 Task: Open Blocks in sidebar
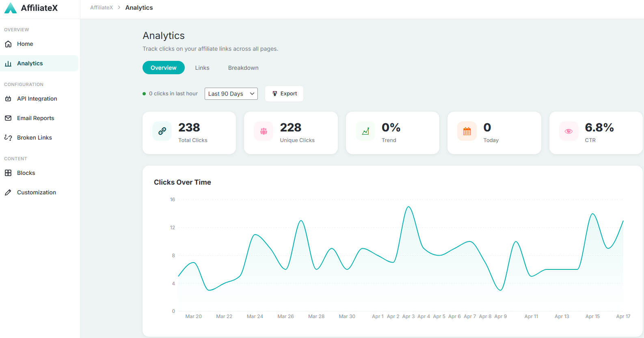tap(39, 173)
